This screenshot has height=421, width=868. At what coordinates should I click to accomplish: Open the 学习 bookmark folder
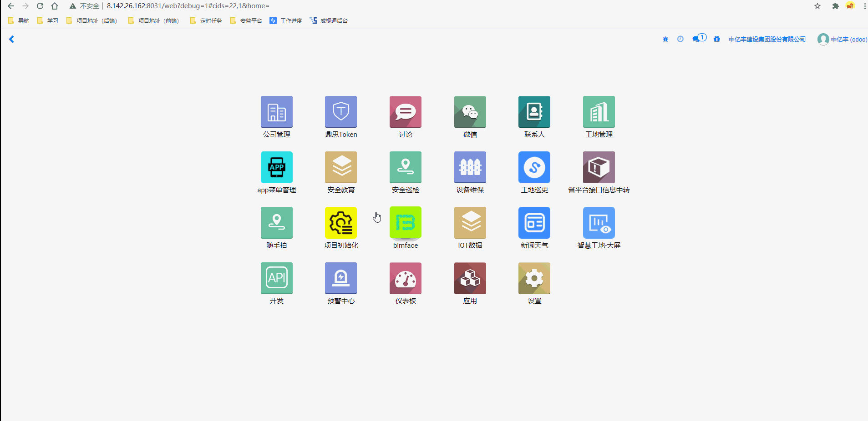point(48,20)
